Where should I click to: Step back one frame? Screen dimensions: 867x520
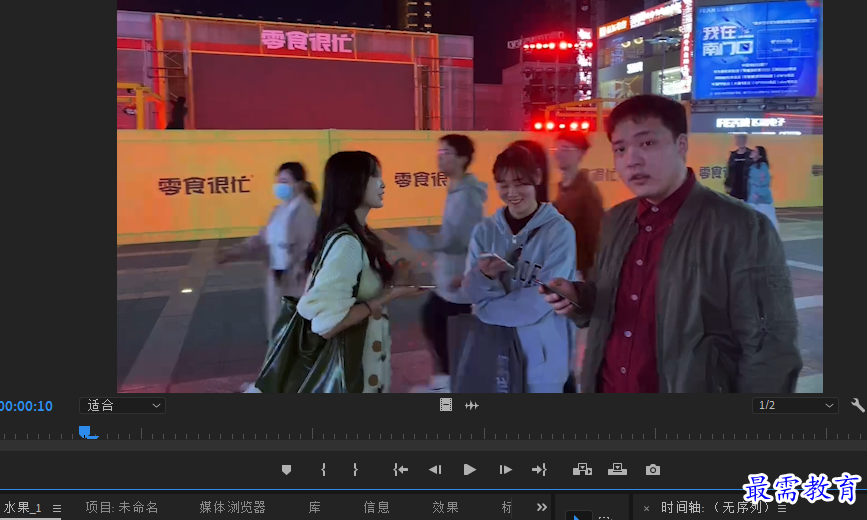[x=435, y=470]
